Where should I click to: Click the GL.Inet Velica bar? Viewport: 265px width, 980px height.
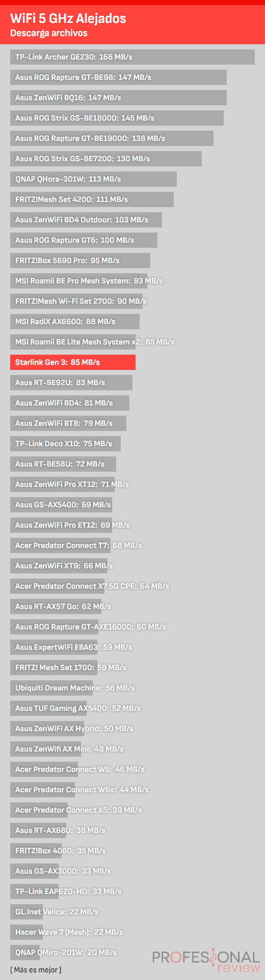click(x=26, y=912)
